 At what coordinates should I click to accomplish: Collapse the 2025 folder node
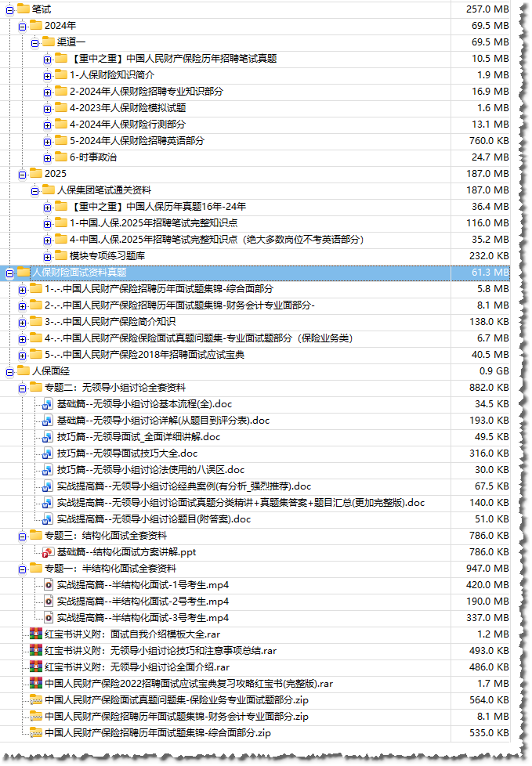[x=22, y=175]
